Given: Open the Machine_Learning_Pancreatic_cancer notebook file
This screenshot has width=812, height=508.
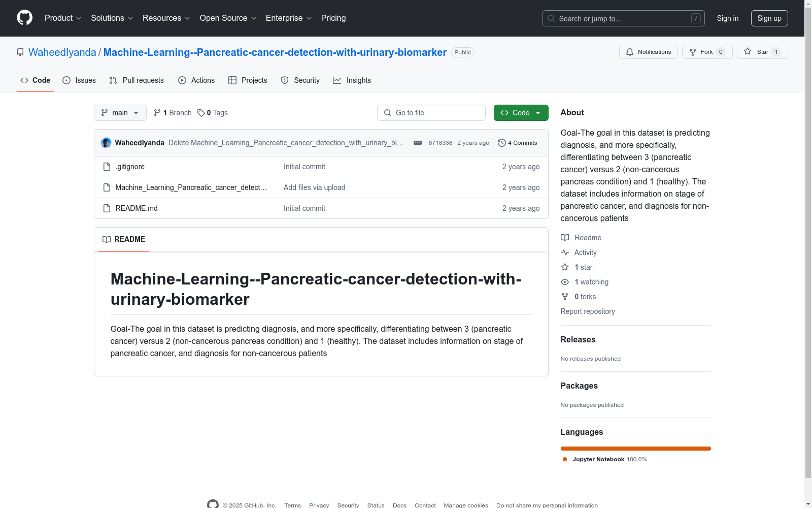Looking at the screenshot, I should pyautogui.click(x=191, y=187).
